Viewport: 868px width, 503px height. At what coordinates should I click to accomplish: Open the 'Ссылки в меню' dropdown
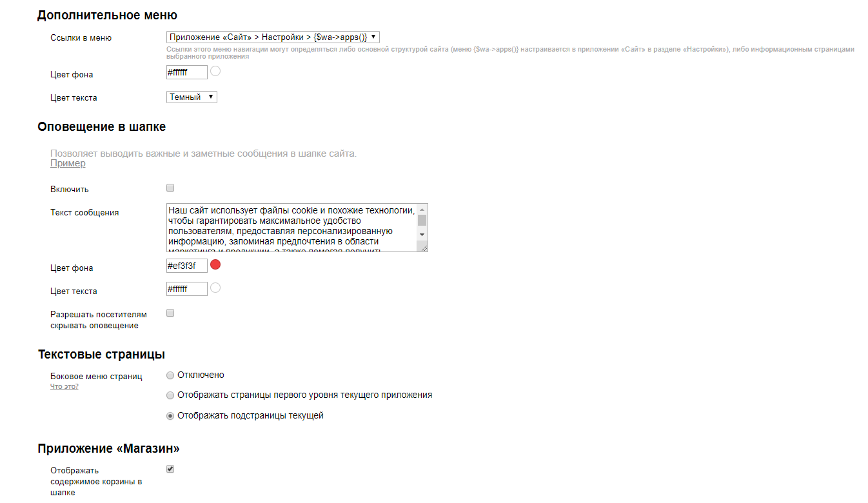[x=273, y=37]
